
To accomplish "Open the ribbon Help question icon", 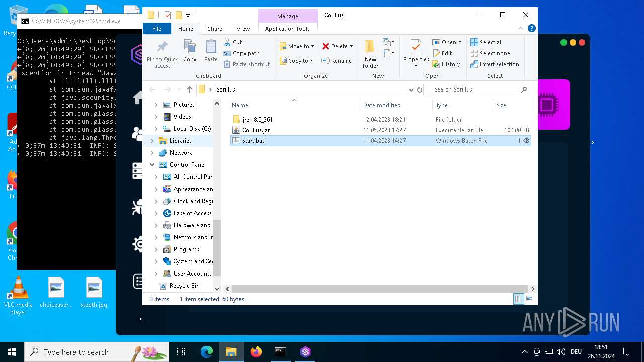I will pos(532,29).
